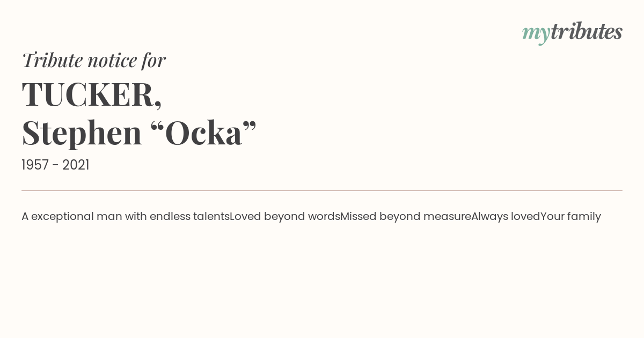Click the horizontal divider line
Screen dimensions: 644x338
[322, 190]
